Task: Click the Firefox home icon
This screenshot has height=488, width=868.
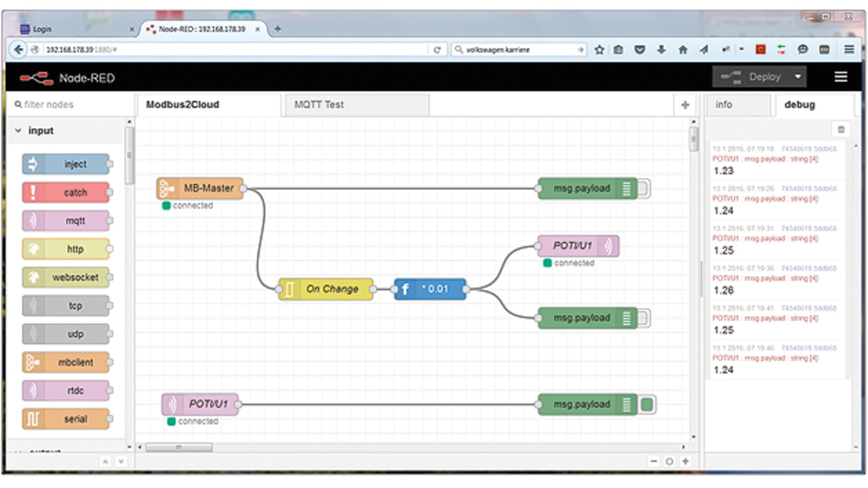Action: click(683, 50)
